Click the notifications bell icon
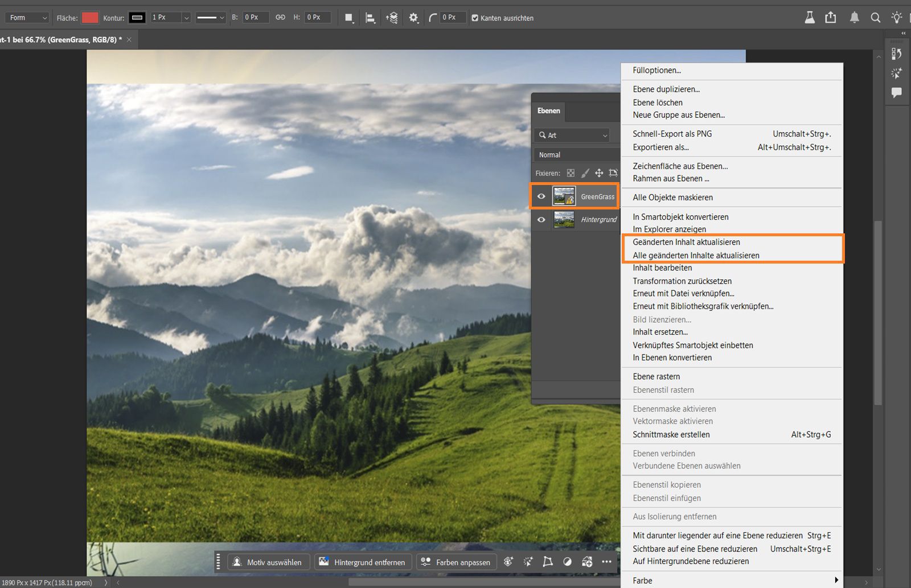The height and width of the screenshot is (588, 911). (854, 18)
